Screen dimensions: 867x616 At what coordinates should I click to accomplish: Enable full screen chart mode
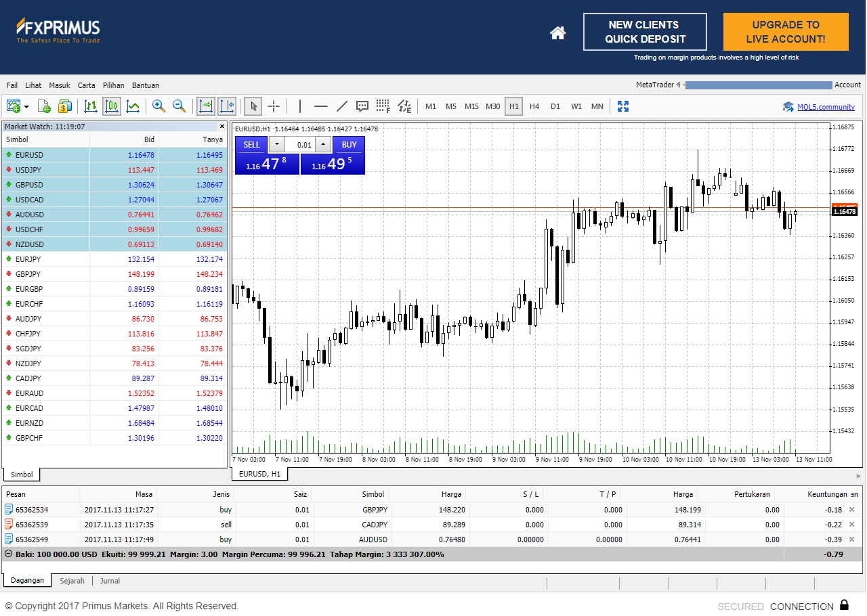(x=622, y=106)
